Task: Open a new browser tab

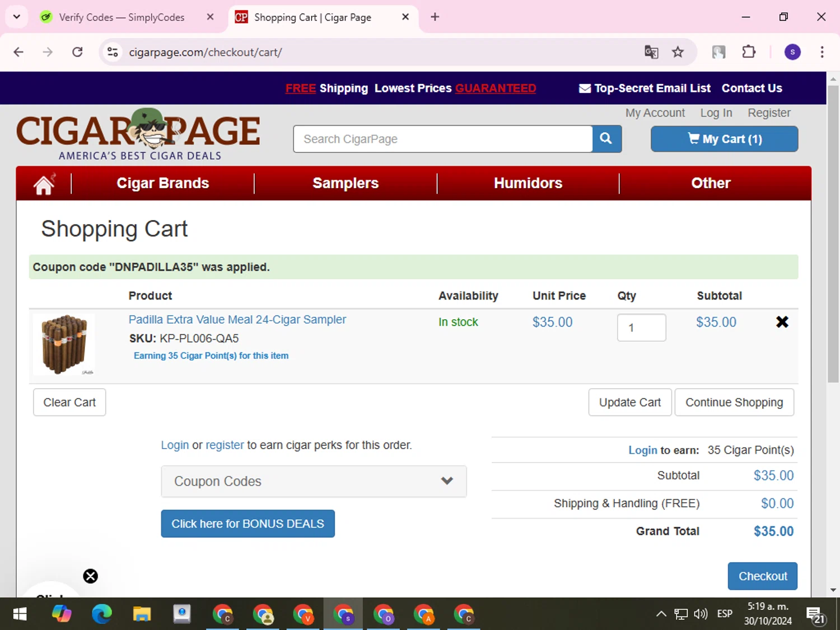Action: [x=435, y=17]
